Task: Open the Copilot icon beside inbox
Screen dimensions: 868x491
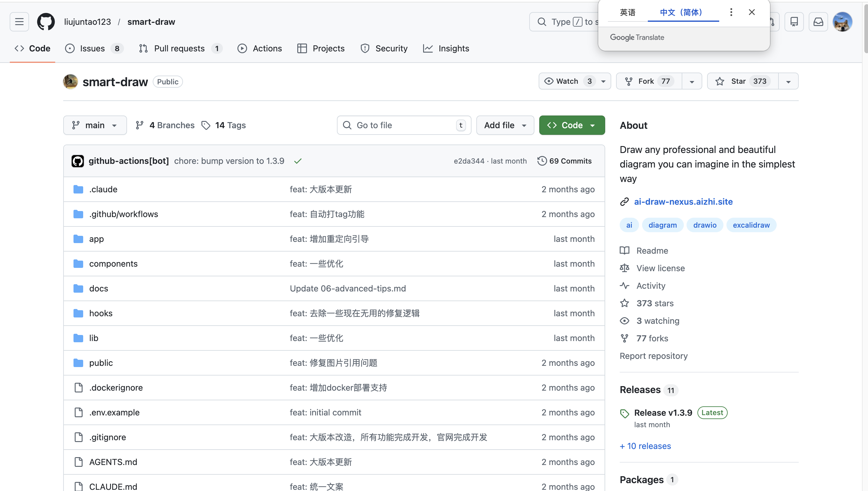Action: click(x=794, y=22)
